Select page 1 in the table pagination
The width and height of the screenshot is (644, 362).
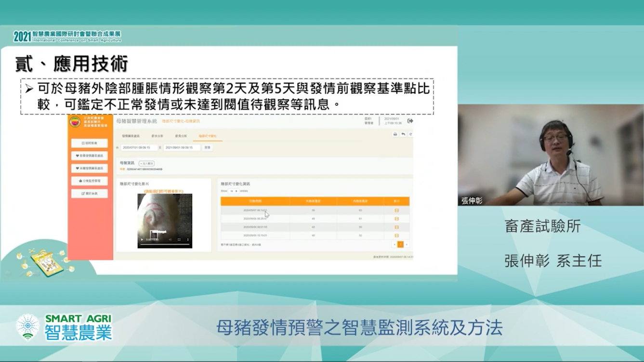pos(400,245)
